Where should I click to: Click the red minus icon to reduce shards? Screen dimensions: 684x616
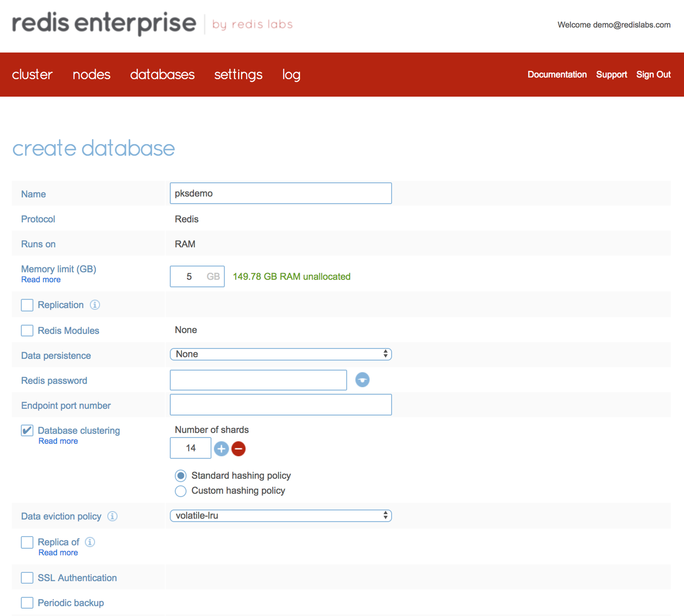[239, 449]
